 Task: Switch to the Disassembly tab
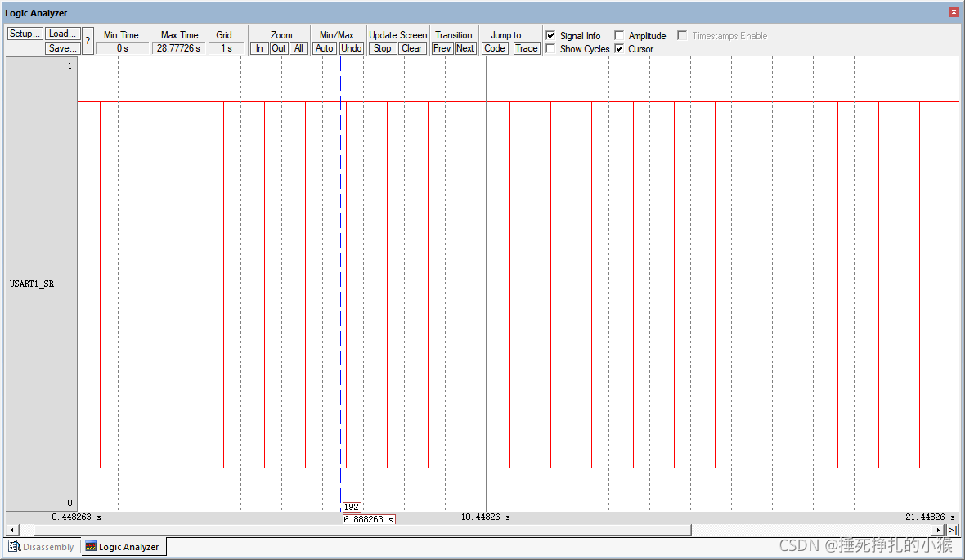42,546
